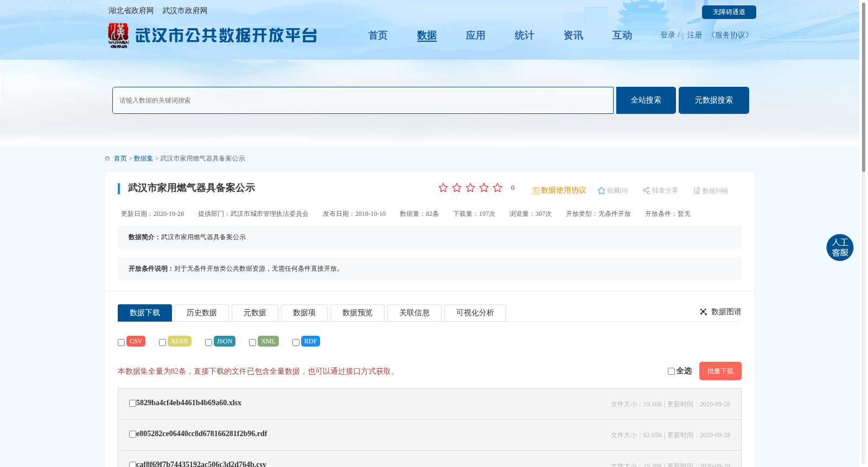Click the 转发分享 share icon
This screenshot has width=868, height=467.
tap(646, 191)
